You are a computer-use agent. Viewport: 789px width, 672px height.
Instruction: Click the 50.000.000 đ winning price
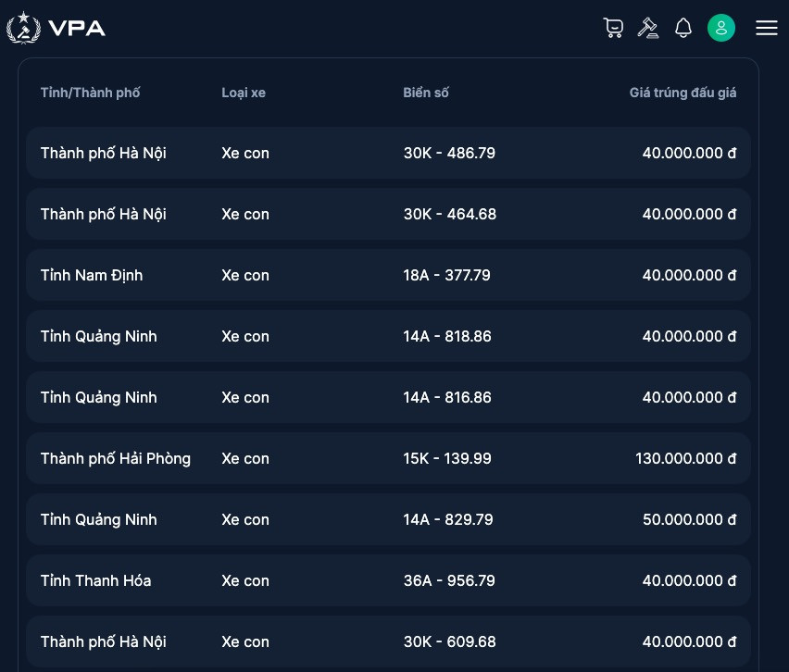point(689,519)
